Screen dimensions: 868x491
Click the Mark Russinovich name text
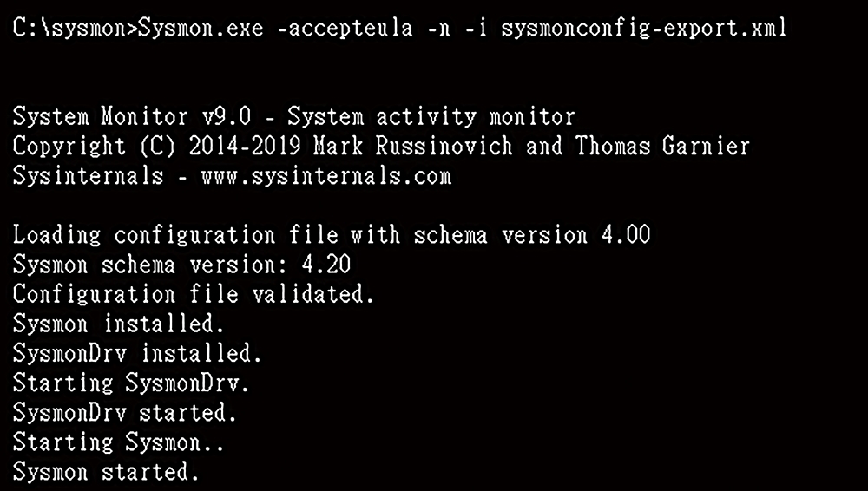(x=413, y=146)
